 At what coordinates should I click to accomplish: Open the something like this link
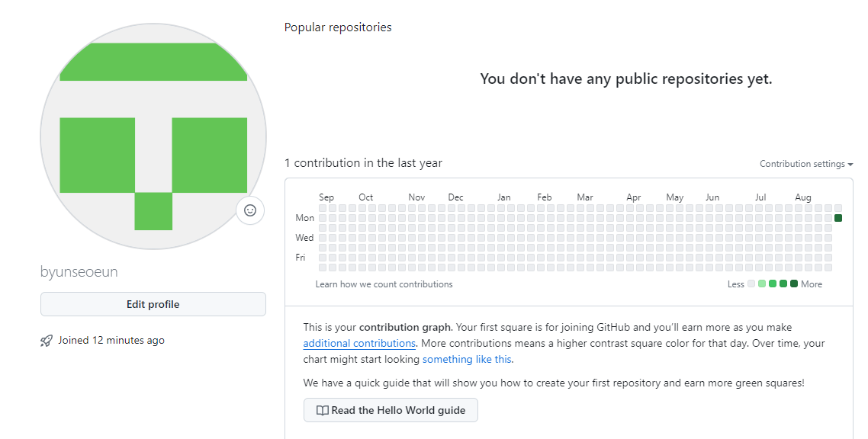pos(467,359)
